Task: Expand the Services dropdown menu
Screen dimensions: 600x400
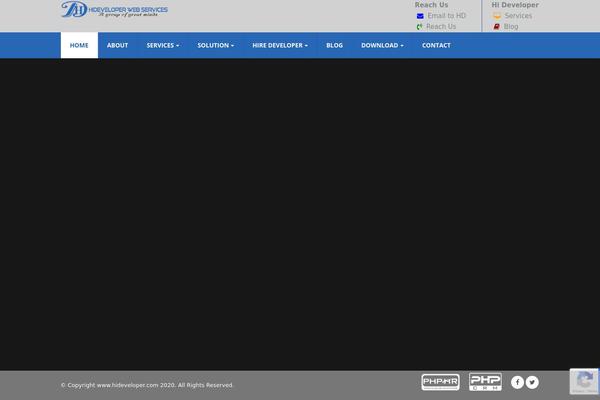Action: click(163, 45)
